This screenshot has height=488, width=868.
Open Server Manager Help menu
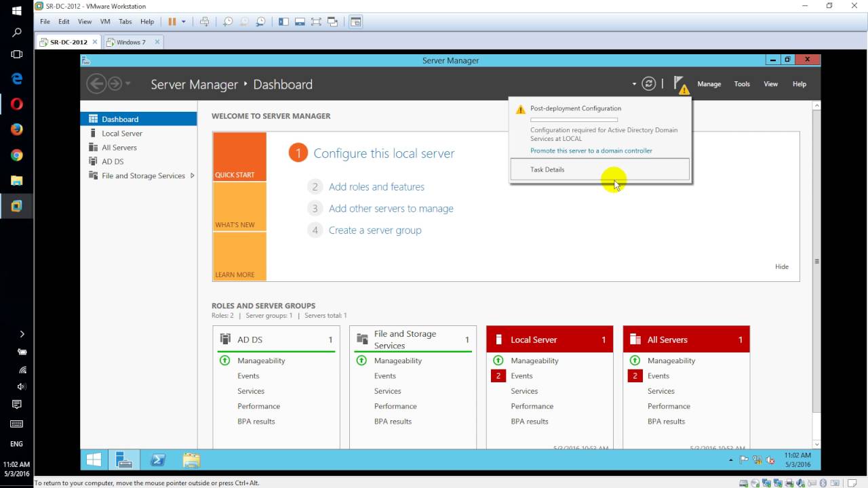[x=800, y=84]
